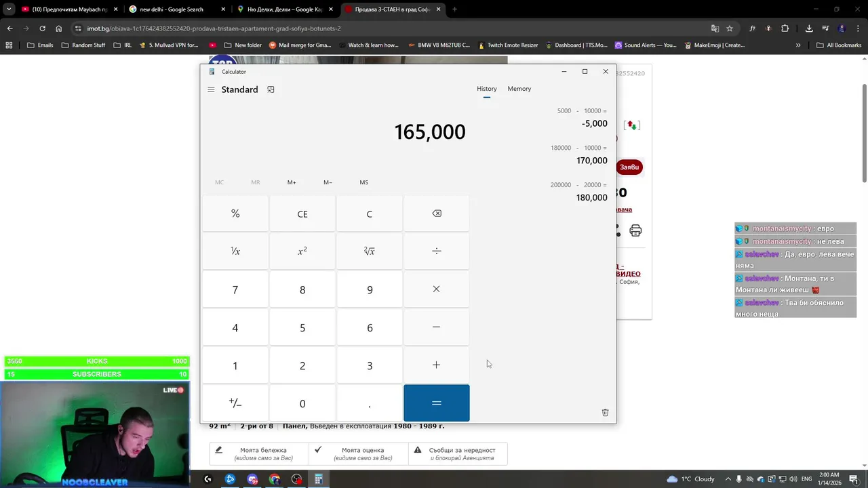Click Моята бележка note button
The width and height of the screenshot is (868, 488).
[x=258, y=454]
